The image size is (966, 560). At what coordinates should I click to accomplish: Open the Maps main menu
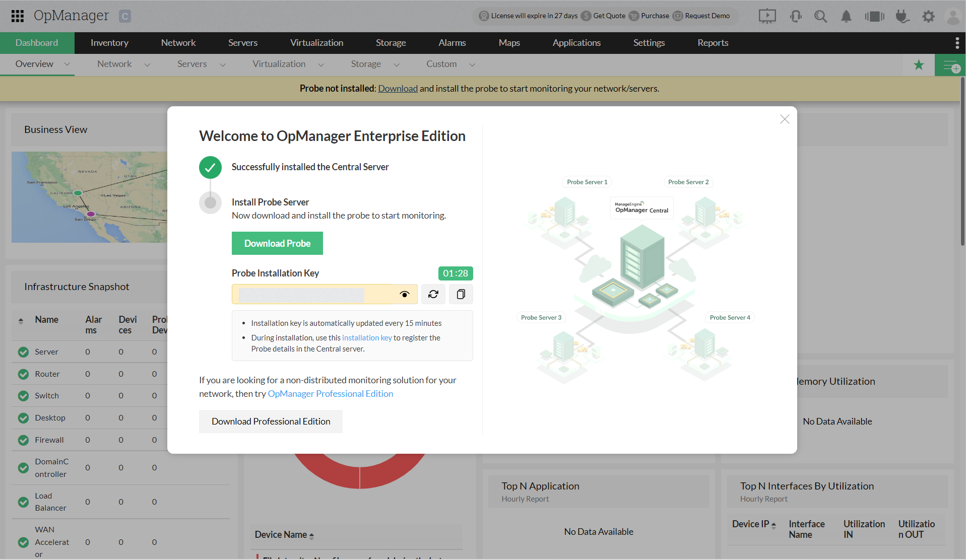(509, 43)
